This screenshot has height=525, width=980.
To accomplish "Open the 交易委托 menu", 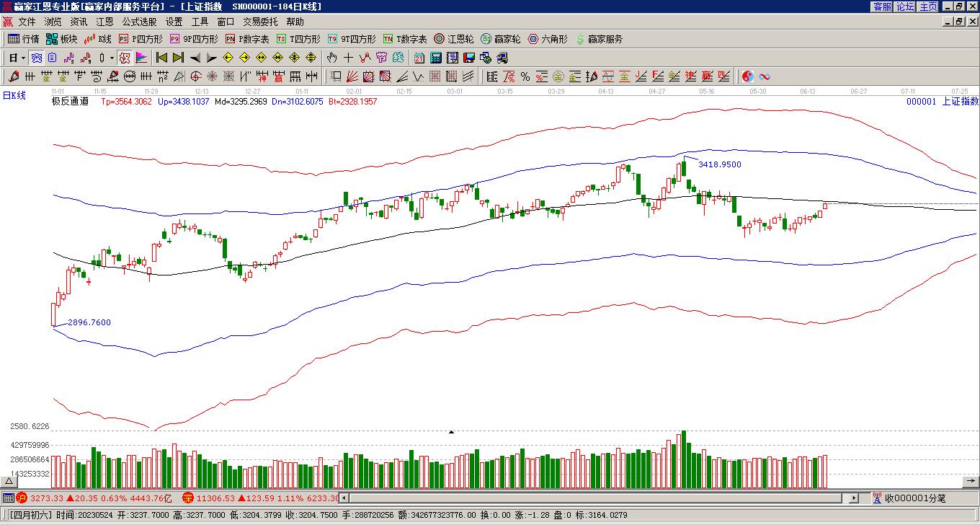I will (260, 22).
